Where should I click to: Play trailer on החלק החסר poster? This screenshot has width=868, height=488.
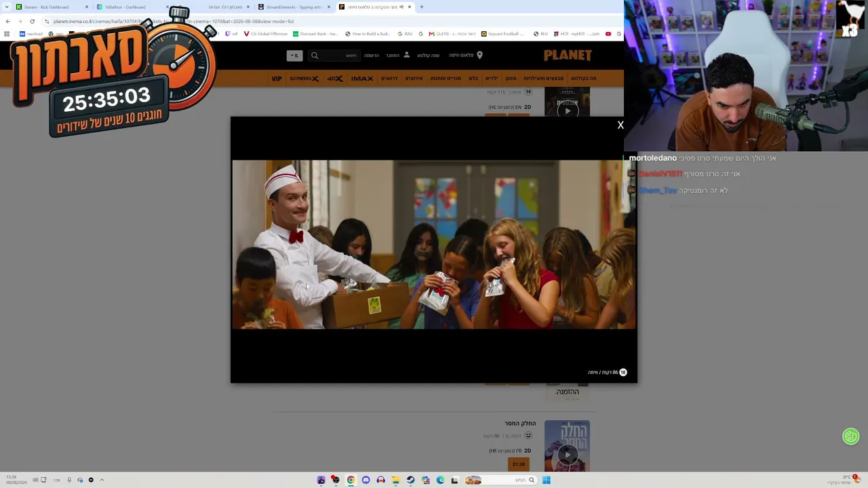[x=568, y=454]
